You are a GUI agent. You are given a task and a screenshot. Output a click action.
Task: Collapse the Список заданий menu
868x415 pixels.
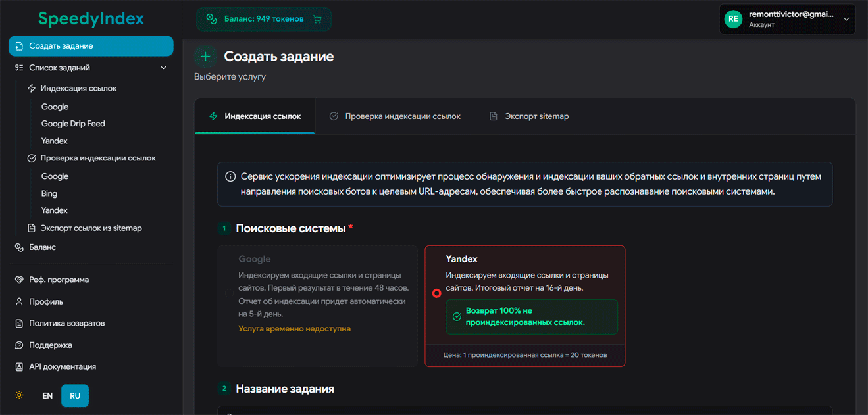point(163,67)
